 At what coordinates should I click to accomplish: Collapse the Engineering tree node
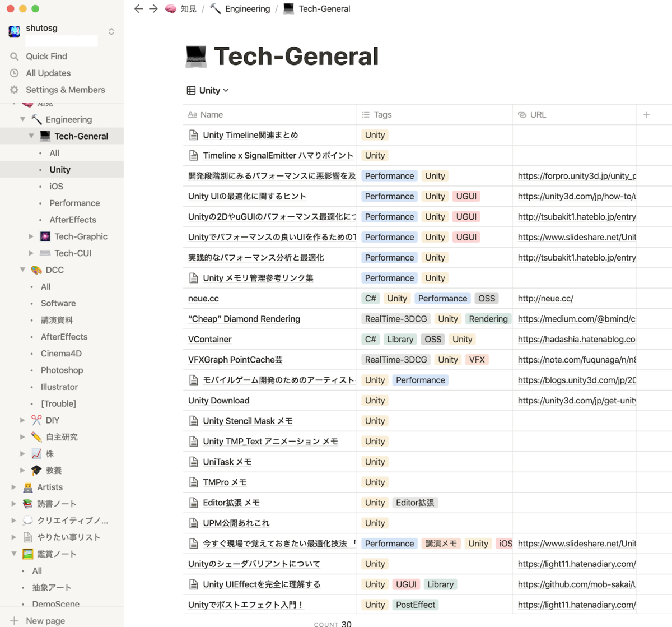(22, 119)
